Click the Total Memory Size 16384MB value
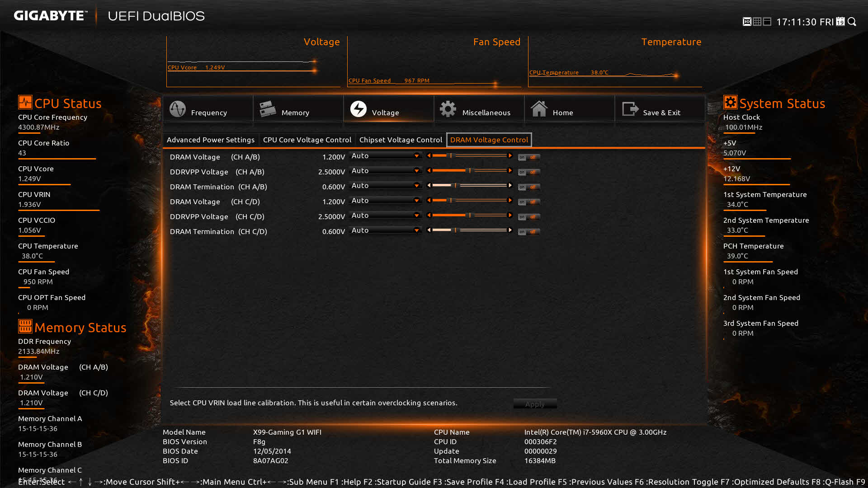 coord(540,461)
